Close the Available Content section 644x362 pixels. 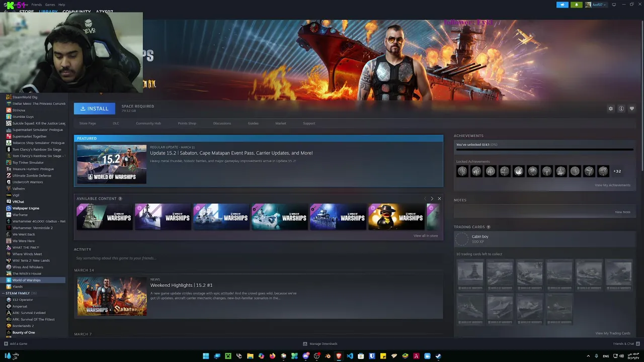pos(439,199)
